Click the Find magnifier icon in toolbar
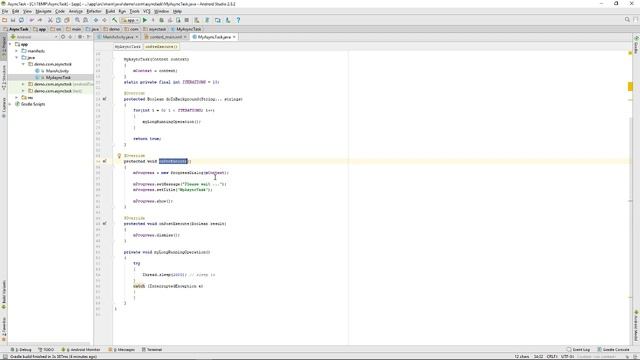The image size is (640, 360). tap(77, 20)
